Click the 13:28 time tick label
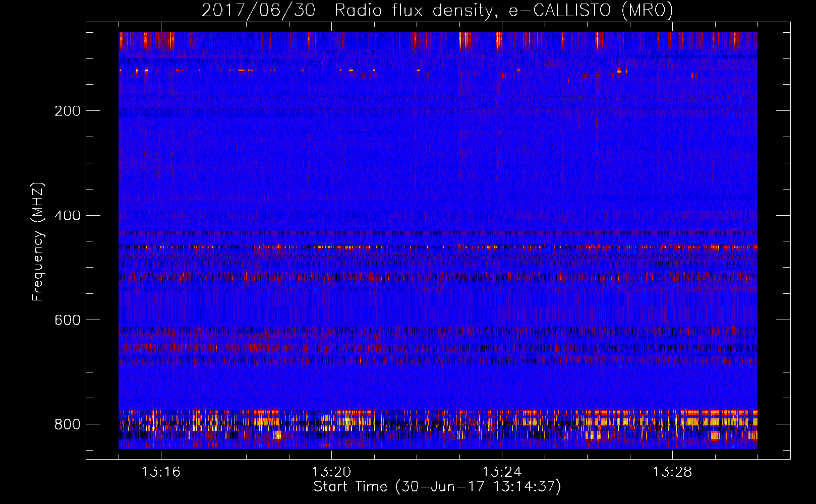Image resolution: width=816 pixels, height=504 pixels. 672,472
